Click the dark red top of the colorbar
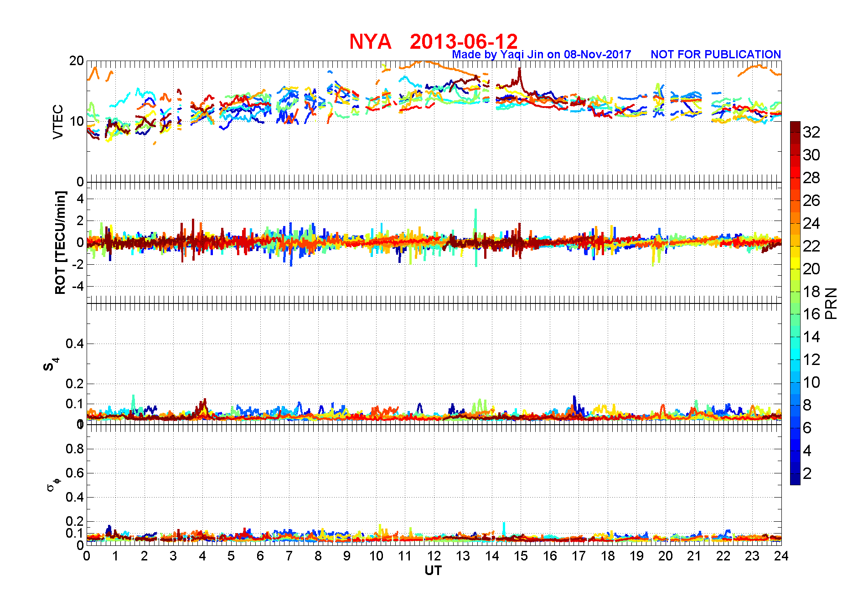868x606 pixels. click(x=795, y=127)
